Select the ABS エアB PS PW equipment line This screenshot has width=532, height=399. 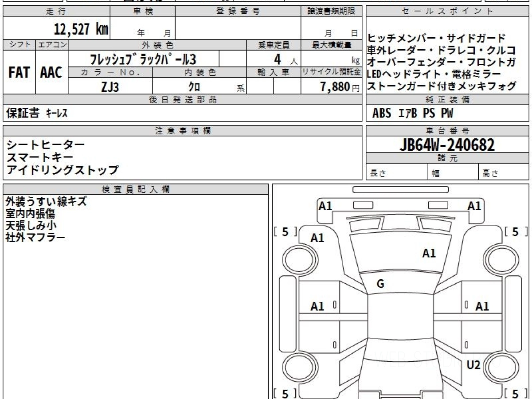412,113
